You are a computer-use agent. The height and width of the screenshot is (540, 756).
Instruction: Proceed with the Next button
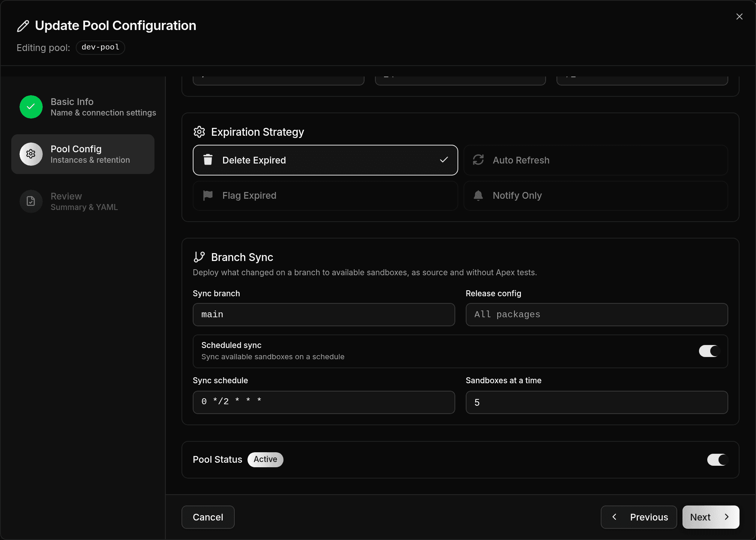pyautogui.click(x=711, y=517)
